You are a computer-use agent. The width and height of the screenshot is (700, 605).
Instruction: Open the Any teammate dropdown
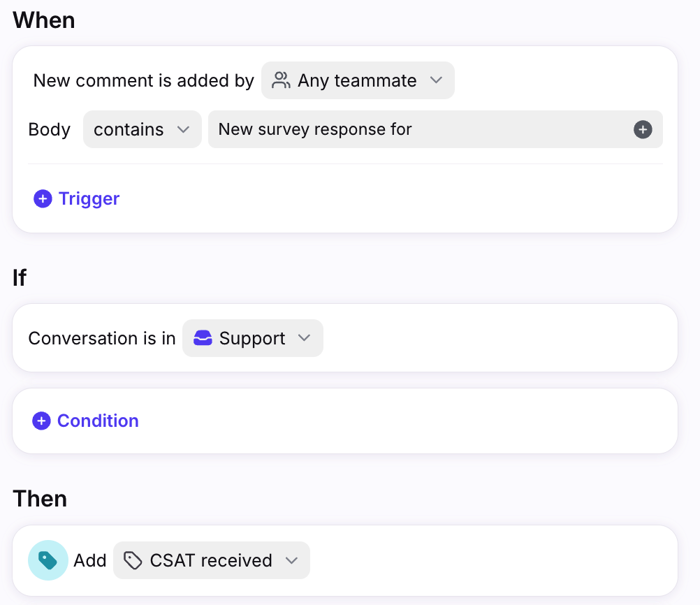[x=358, y=80]
